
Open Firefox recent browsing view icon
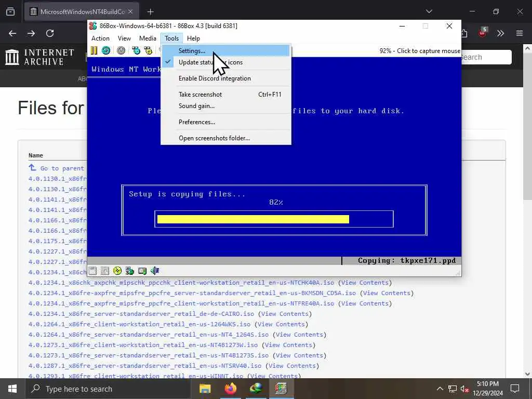(x=10, y=12)
